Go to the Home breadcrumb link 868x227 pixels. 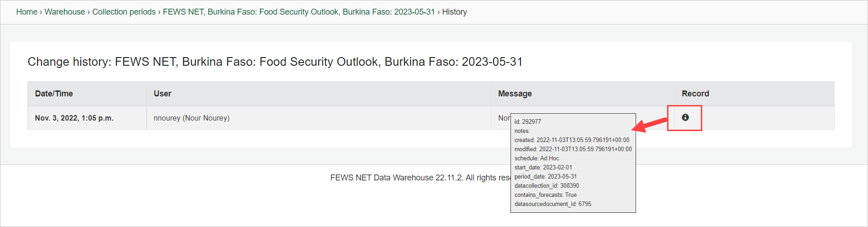point(26,12)
